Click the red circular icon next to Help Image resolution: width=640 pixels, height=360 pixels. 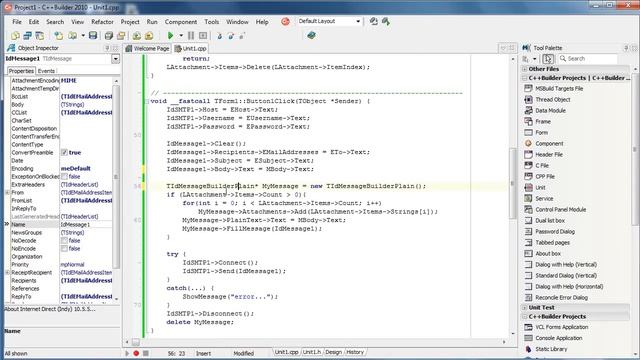285,22
